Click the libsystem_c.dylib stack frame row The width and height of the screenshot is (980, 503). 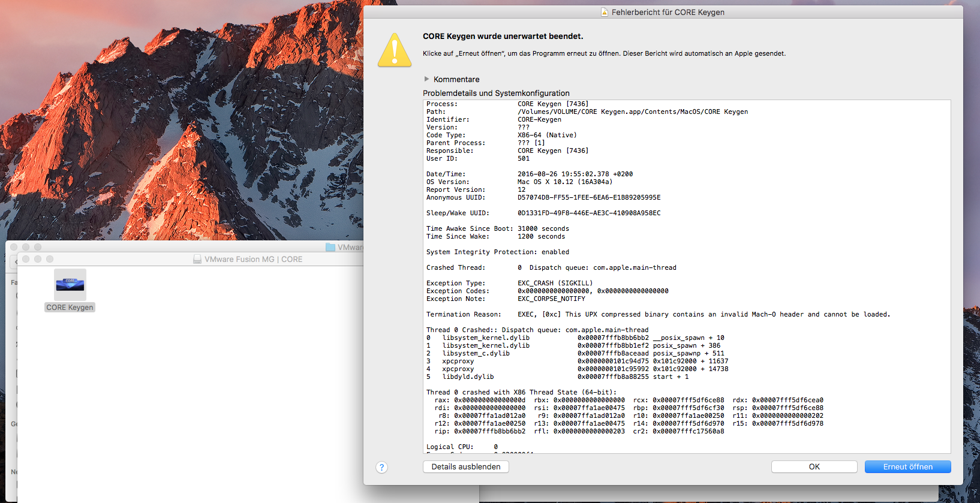point(575,353)
